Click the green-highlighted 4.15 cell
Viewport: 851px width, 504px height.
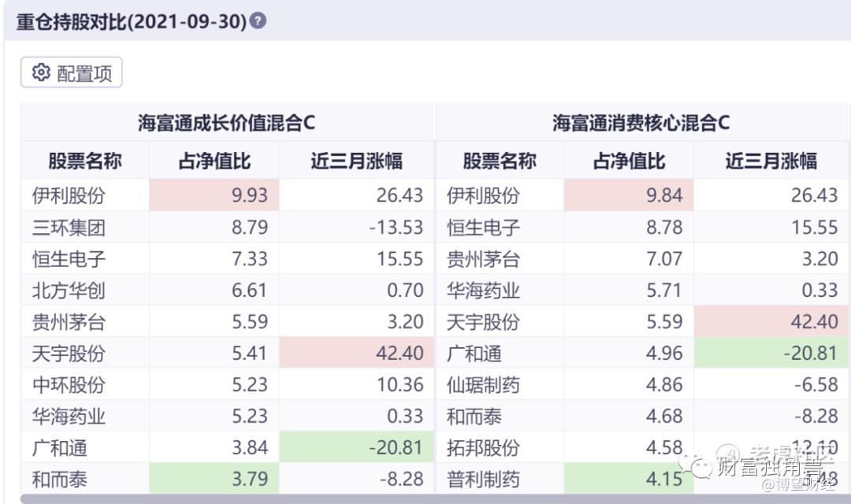[629, 479]
